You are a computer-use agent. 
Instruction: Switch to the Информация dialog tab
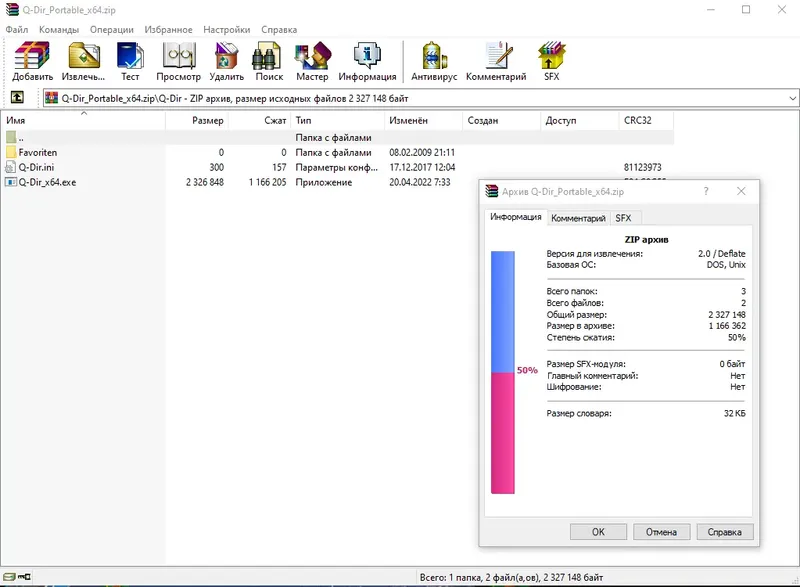(x=516, y=217)
